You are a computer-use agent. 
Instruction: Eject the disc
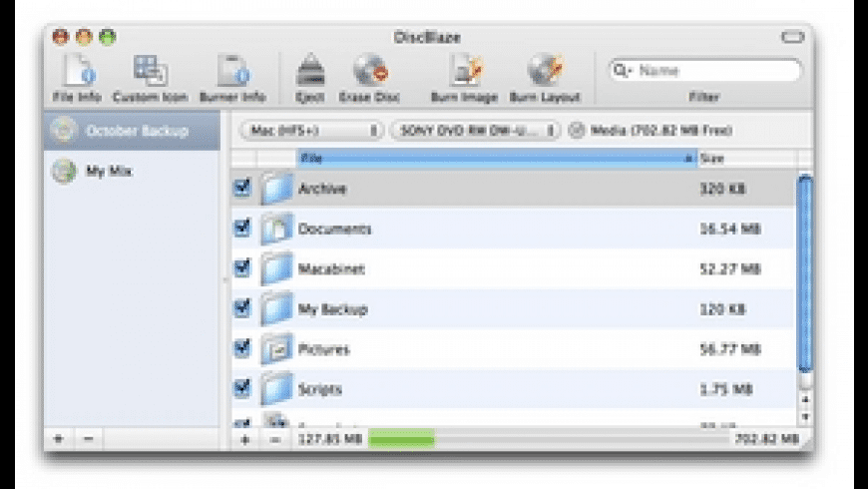tap(310, 78)
